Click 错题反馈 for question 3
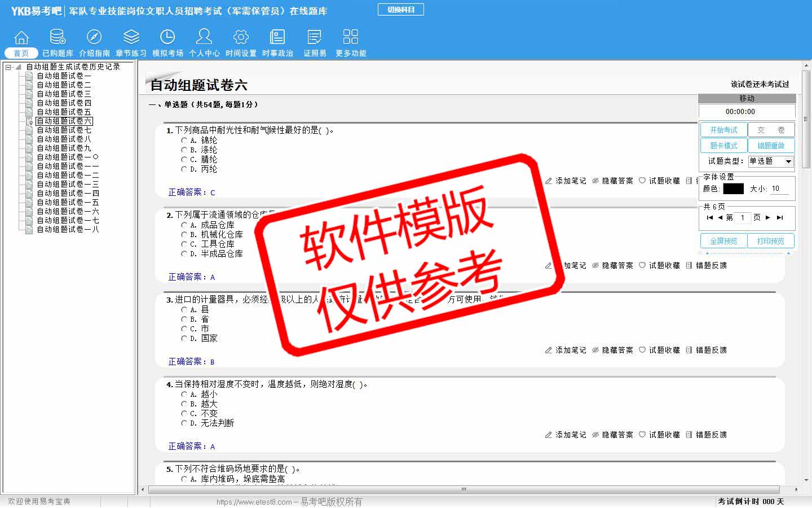 706,350
